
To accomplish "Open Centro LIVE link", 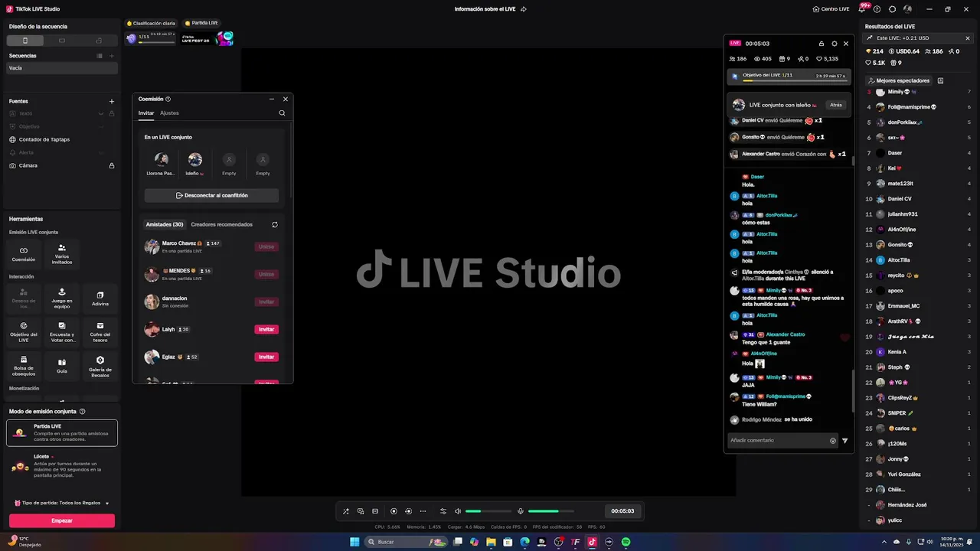I will pyautogui.click(x=831, y=9).
